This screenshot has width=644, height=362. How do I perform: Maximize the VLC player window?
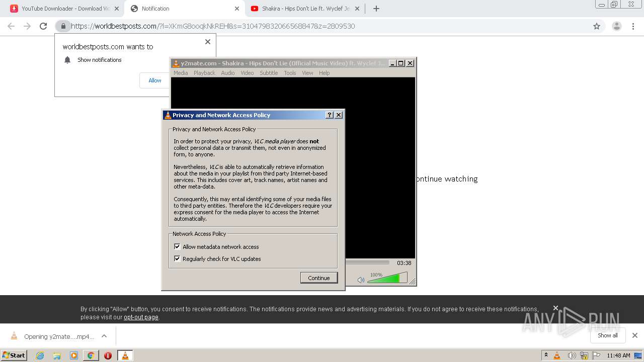[x=400, y=63]
